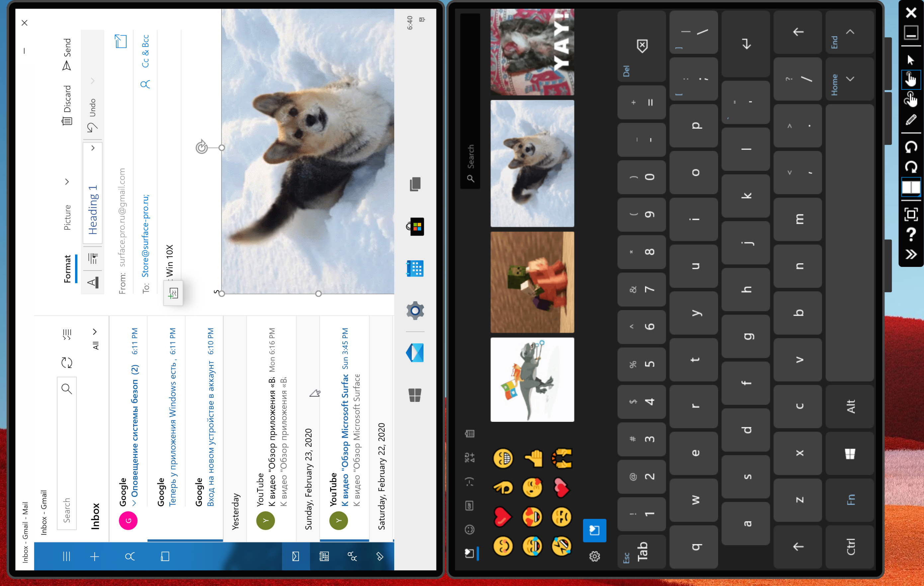This screenshot has height=586, width=924.
Task: Open the accounts person icon in Mail sidebar
Action: click(130, 556)
